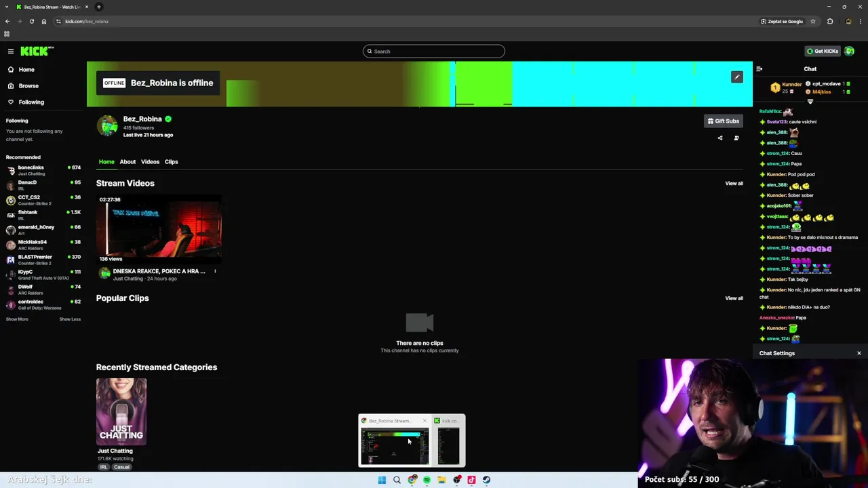This screenshot has height=488, width=868.
Task: Open Browse in sidebar
Action: [x=28, y=86]
